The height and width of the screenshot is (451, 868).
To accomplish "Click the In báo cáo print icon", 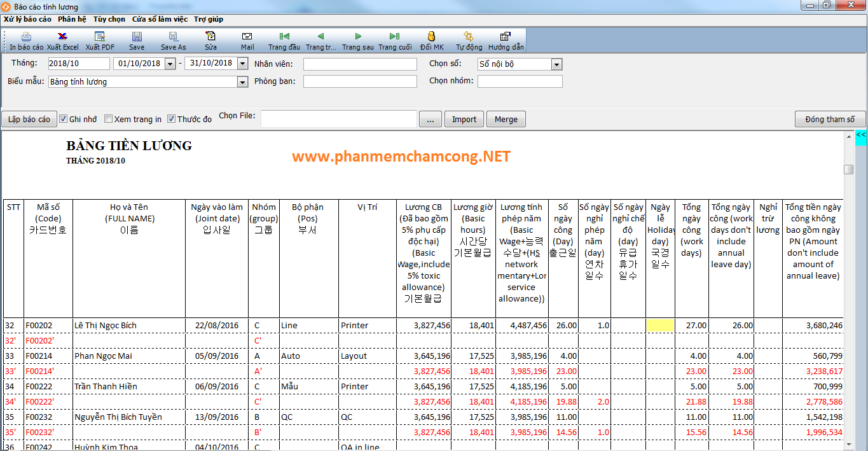I will tap(26, 37).
